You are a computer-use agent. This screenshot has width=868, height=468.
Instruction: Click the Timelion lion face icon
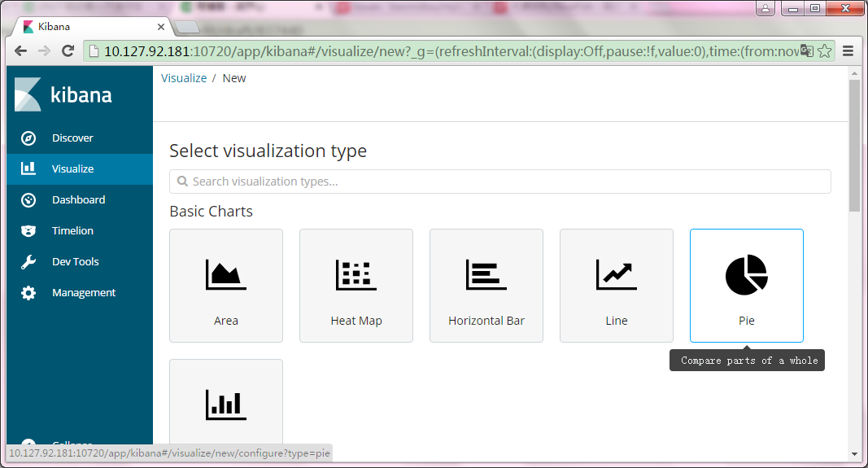[28, 231]
